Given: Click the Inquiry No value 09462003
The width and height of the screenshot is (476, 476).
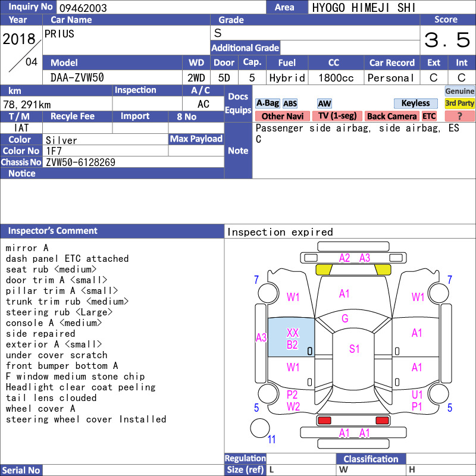Looking at the screenshot, I should [83, 8].
